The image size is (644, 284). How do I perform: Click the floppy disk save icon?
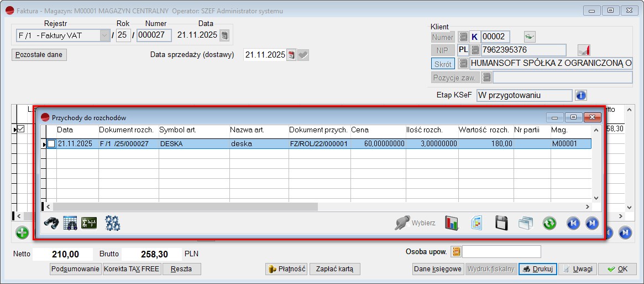[x=501, y=223]
